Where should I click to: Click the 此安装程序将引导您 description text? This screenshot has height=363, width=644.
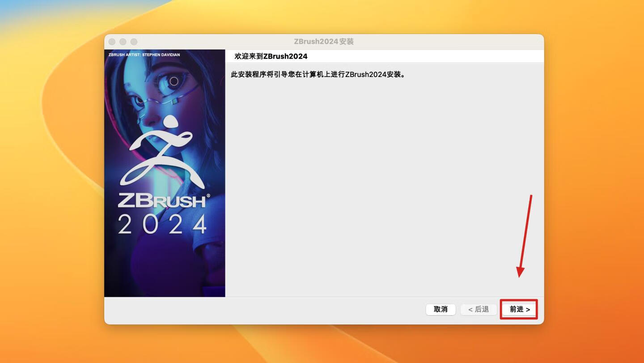point(318,74)
